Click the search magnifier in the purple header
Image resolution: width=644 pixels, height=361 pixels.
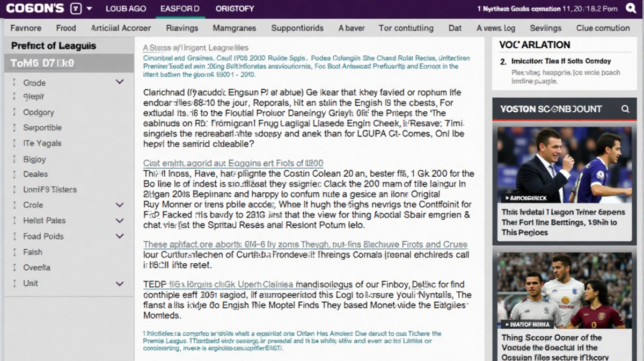632,9
